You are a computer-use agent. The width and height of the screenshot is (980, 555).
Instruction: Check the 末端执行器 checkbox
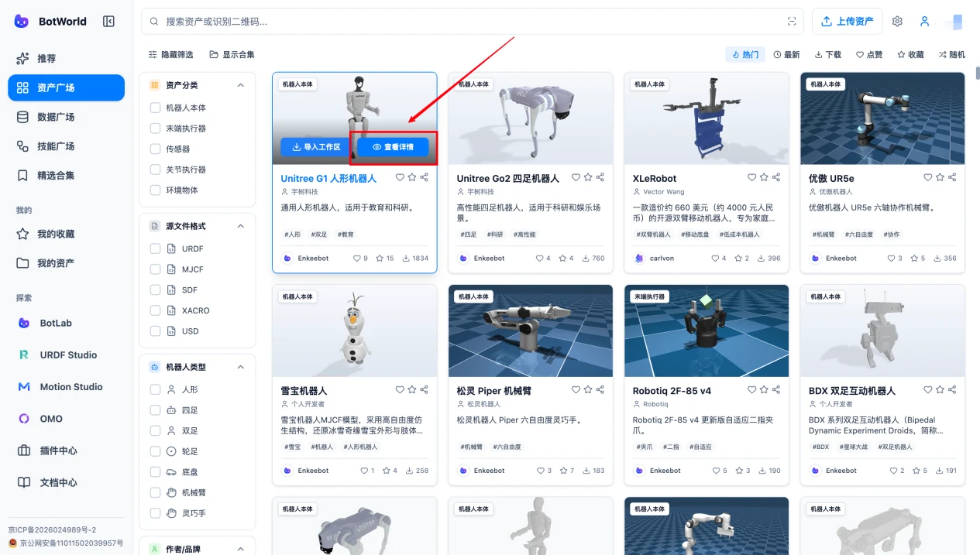(x=155, y=128)
